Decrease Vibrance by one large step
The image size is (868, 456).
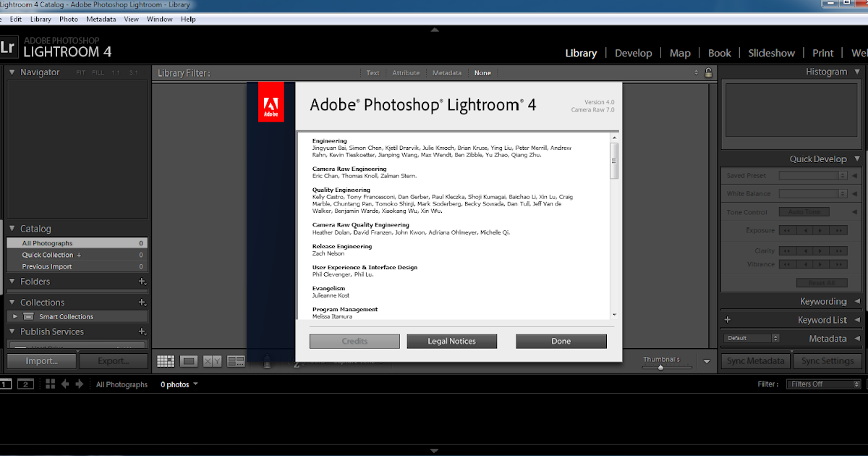pos(788,264)
